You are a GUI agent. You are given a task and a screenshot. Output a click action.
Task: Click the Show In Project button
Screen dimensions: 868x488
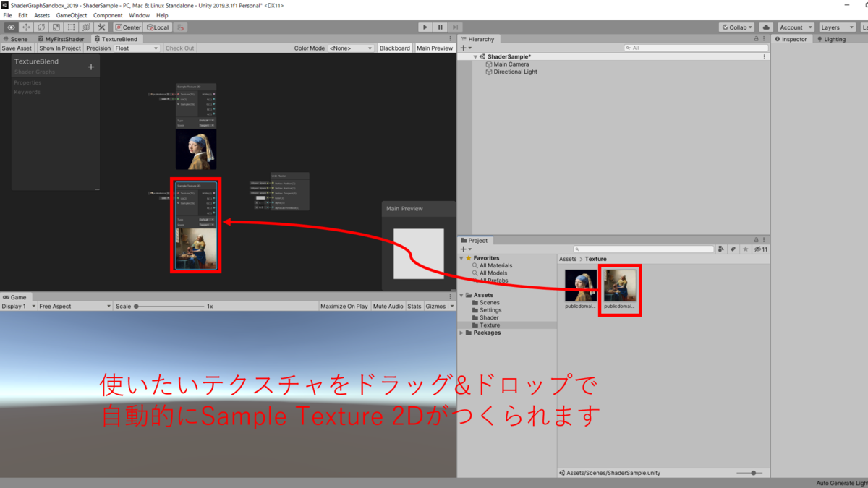click(x=60, y=48)
